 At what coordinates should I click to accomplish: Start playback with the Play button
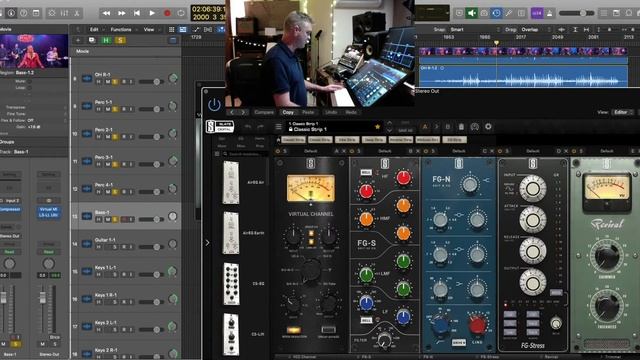152,13
